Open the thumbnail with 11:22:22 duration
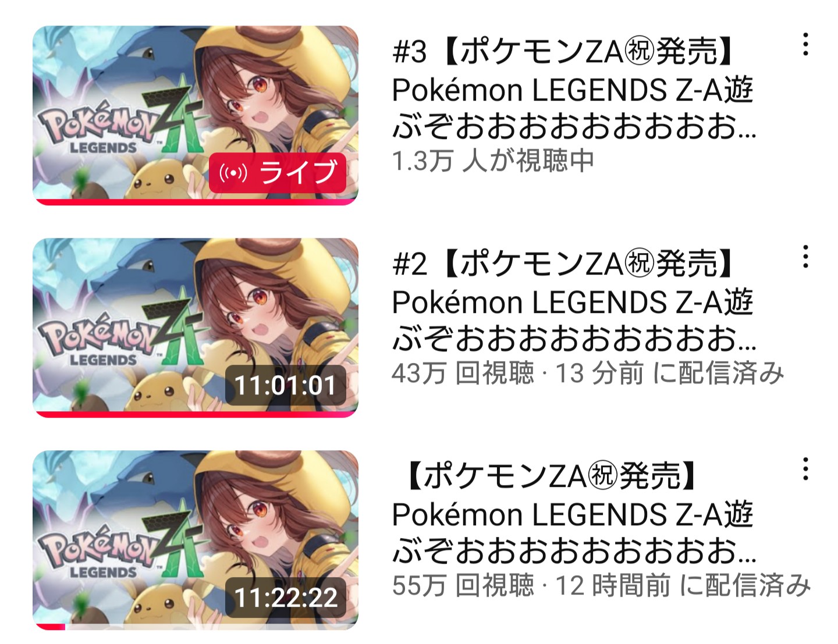This screenshot has height=644, width=838. [196, 540]
